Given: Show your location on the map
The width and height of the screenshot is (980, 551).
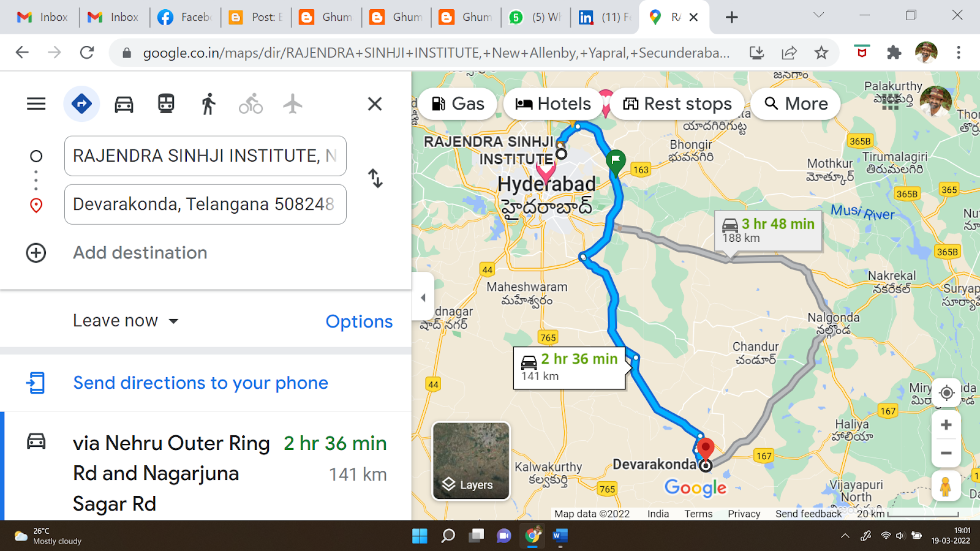Looking at the screenshot, I should click(946, 392).
